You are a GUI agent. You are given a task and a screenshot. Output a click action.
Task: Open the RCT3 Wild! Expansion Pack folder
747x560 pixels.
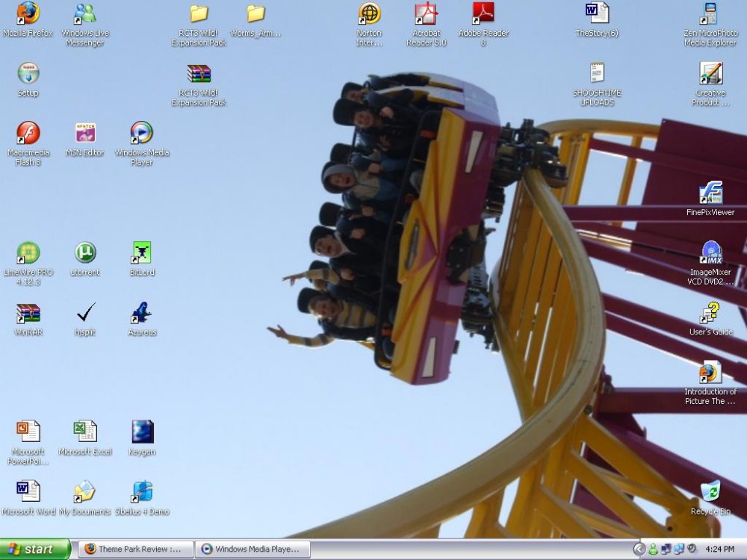pos(197,16)
